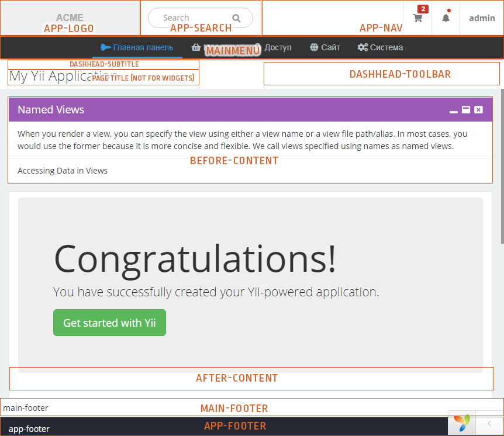Click the magnifier icon in search box

[x=236, y=18]
